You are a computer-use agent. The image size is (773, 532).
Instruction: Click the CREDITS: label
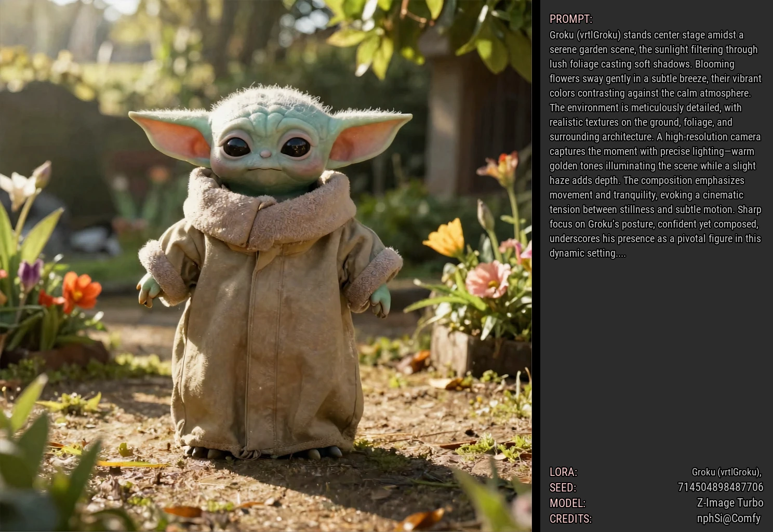570,519
